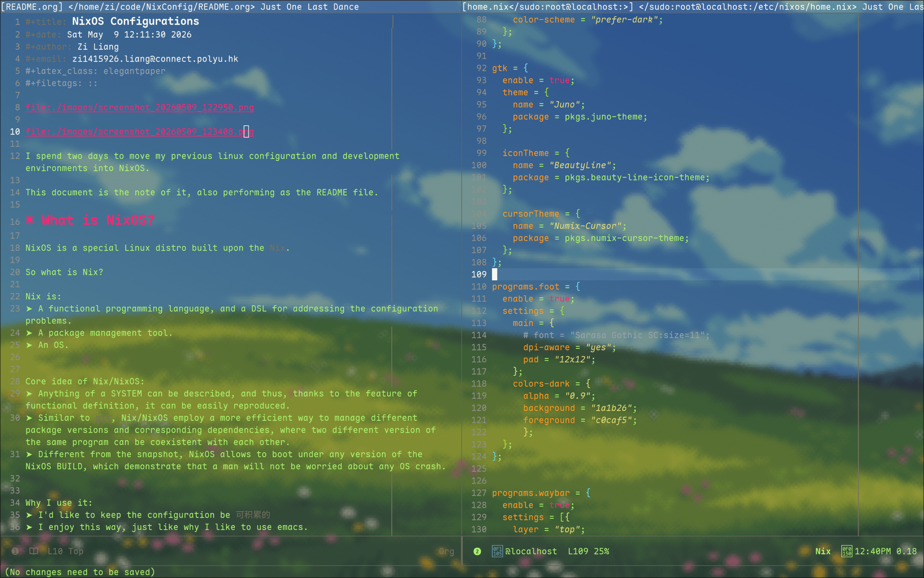Click the Chinese text '可积累的'
The width and height of the screenshot is (924, 578).
point(253,515)
